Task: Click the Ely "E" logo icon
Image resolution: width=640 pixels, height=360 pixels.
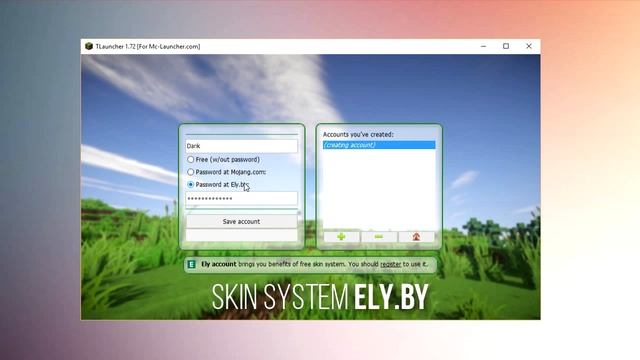Action: 191,264
